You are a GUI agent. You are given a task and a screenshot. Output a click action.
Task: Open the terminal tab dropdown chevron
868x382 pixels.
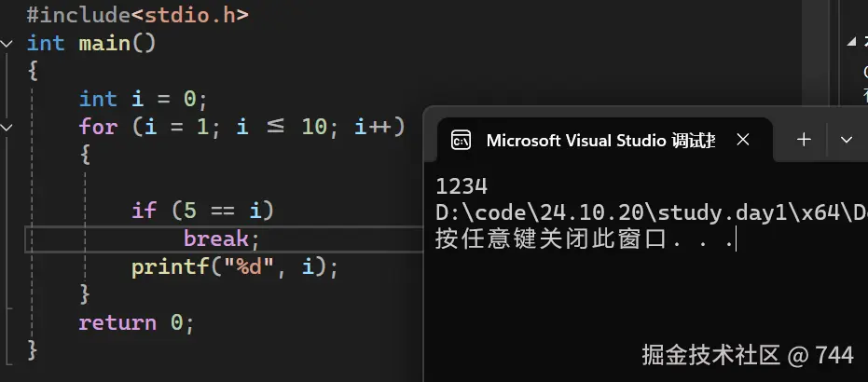click(x=847, y=140)
